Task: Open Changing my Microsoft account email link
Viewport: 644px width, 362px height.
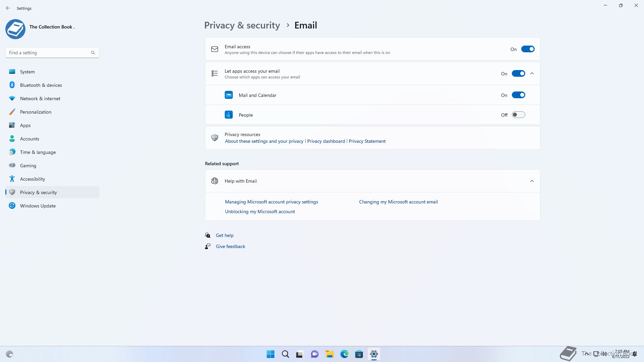Action: pyautogui.click(x=398, y=202)
